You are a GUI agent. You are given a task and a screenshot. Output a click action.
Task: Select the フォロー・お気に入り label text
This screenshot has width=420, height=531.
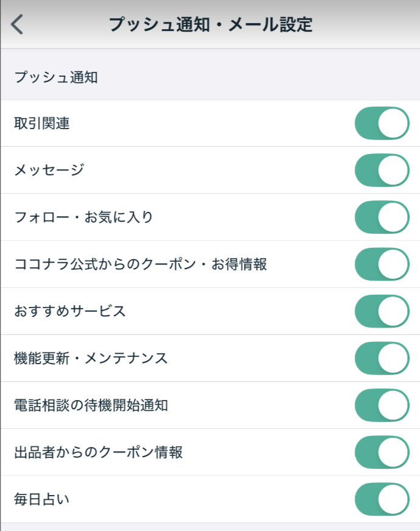tap(84, 217)
